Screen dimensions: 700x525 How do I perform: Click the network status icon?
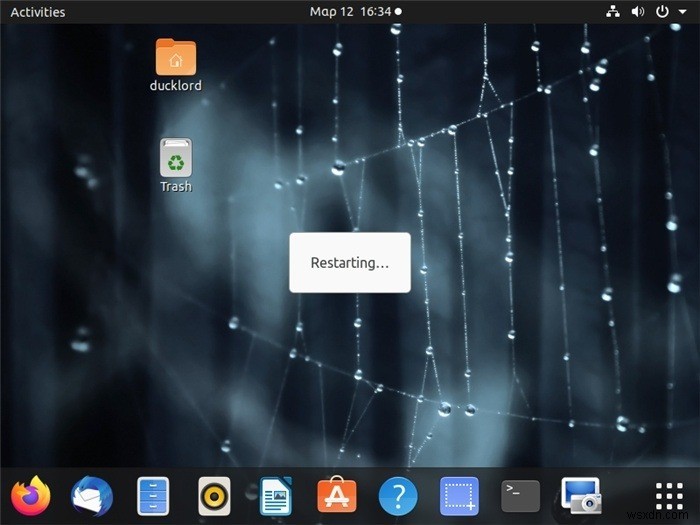612,12
